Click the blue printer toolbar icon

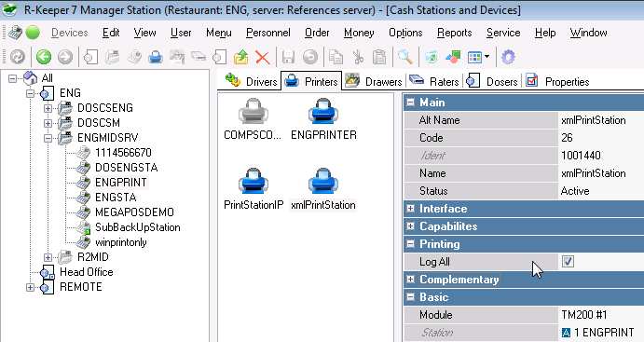pos(156,57)
